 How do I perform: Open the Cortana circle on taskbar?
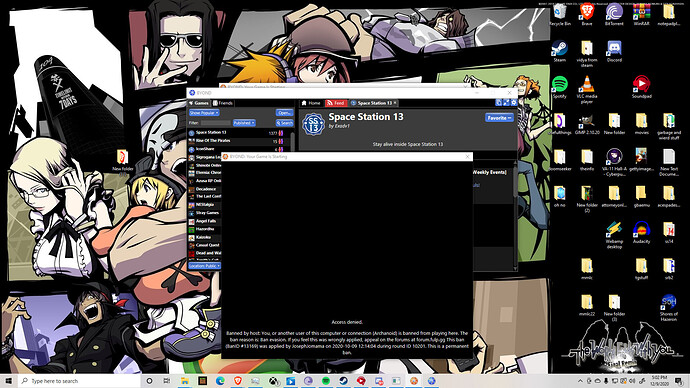(x=149, y=381)
